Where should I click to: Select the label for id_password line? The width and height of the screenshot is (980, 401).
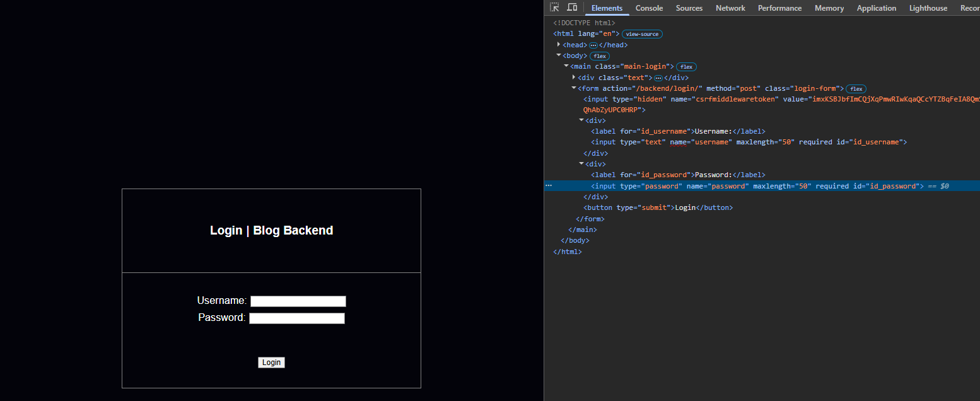pos(678,175)
